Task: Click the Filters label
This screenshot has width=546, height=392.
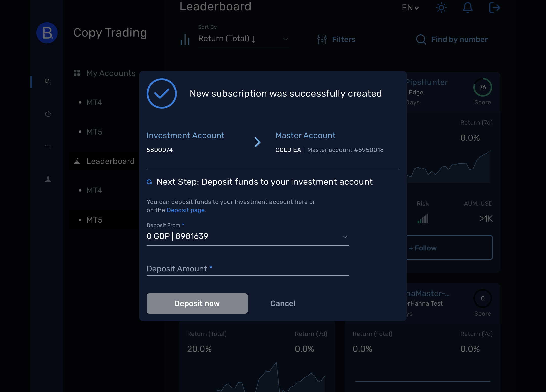Action: point(344,39)
